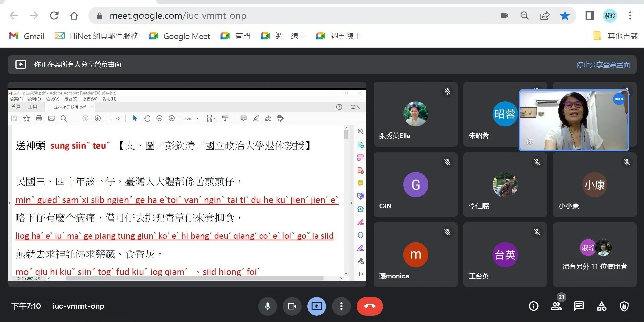Open the 檔案(F) menu in Acrobat
644x322 pixels.
pyautogui.click(x=16, y=99)
